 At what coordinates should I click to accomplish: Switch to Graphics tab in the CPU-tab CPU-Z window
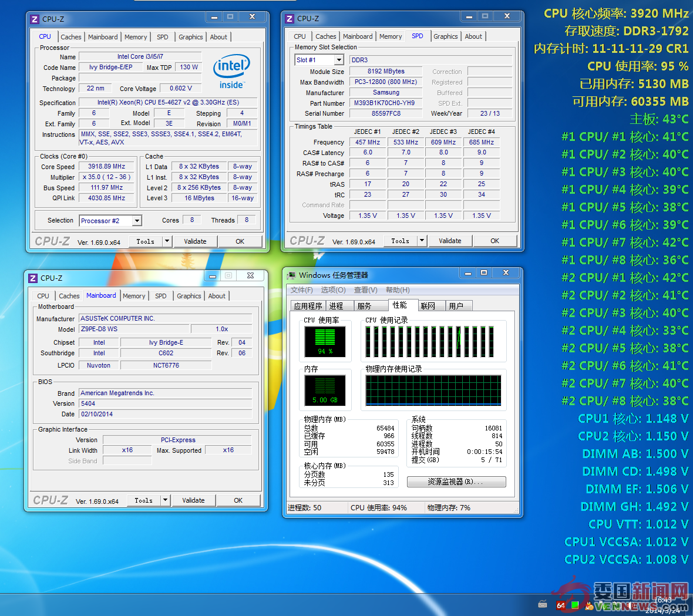(x=191, y=37)
